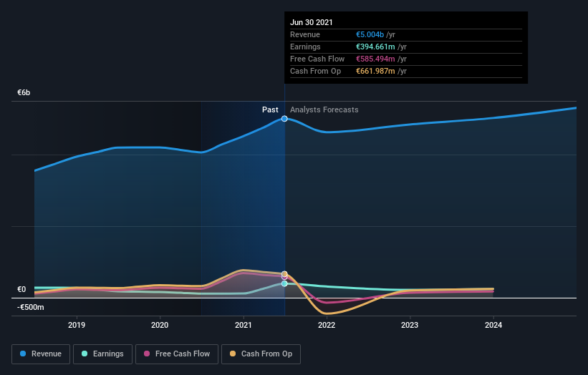
Task: Click the €5.004b revenue value
Action: [370, 34]
